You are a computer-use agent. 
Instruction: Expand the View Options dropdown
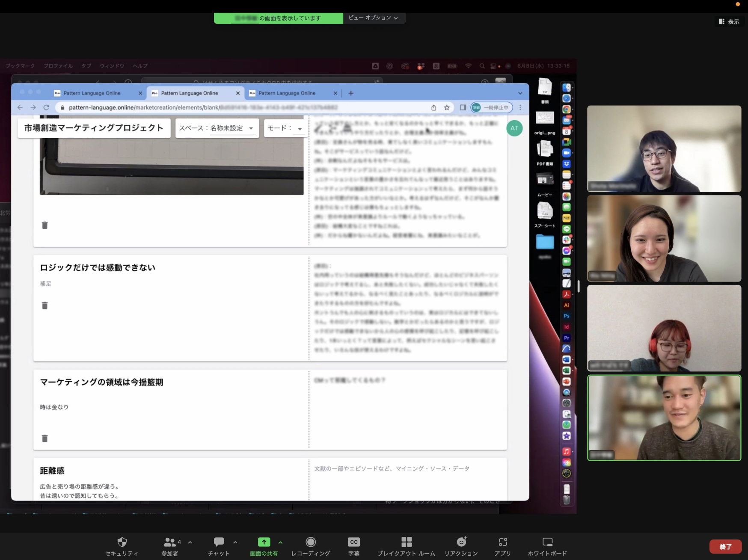point(373,18)
